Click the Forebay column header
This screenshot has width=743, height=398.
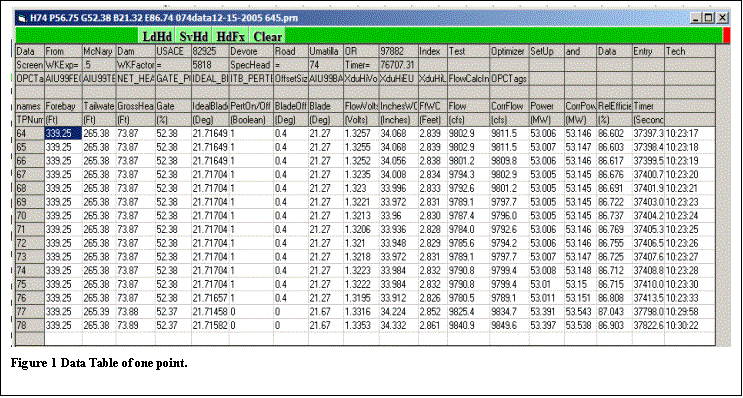[x=63, y=106]
